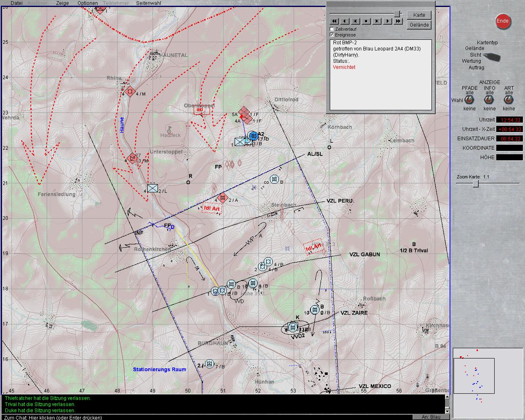Enable the Zeitverlauf checkbox

pos(332,29)
